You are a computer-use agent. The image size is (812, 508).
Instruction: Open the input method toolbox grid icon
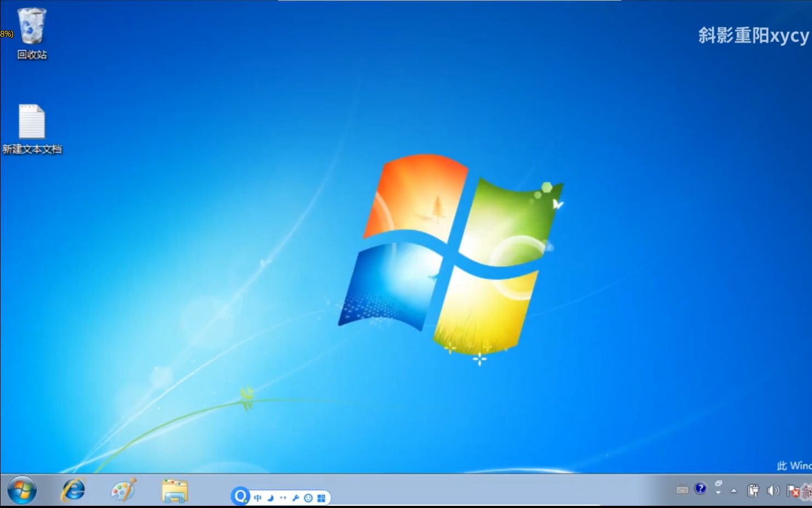pos(322,498)
